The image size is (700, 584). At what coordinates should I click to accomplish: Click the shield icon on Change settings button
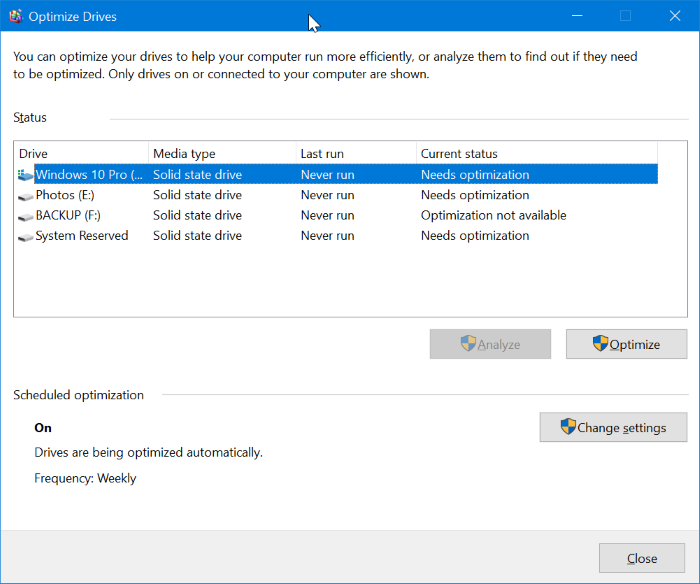[x=568, y=426]
